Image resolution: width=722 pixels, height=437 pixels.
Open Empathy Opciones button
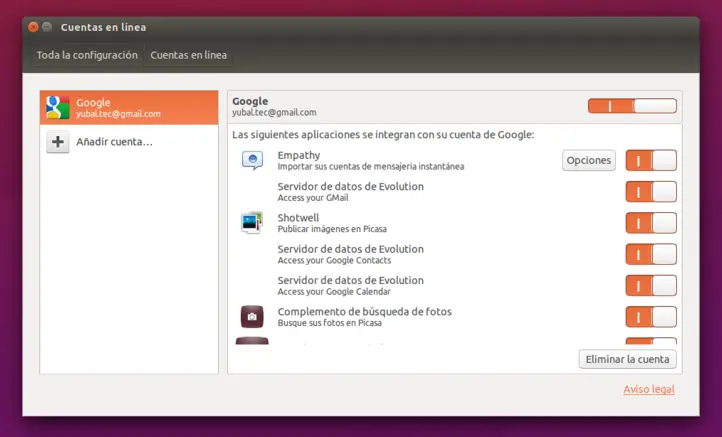[x=589, y=160]
